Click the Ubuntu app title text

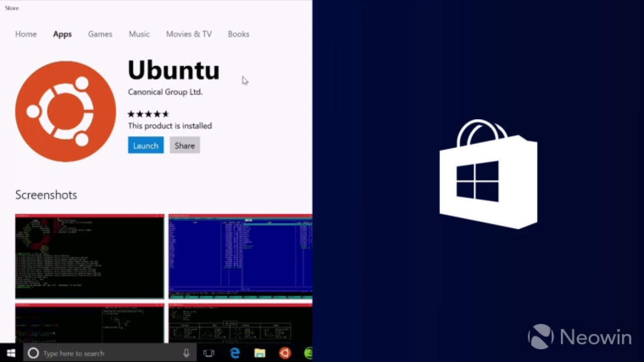coord(173,70)
